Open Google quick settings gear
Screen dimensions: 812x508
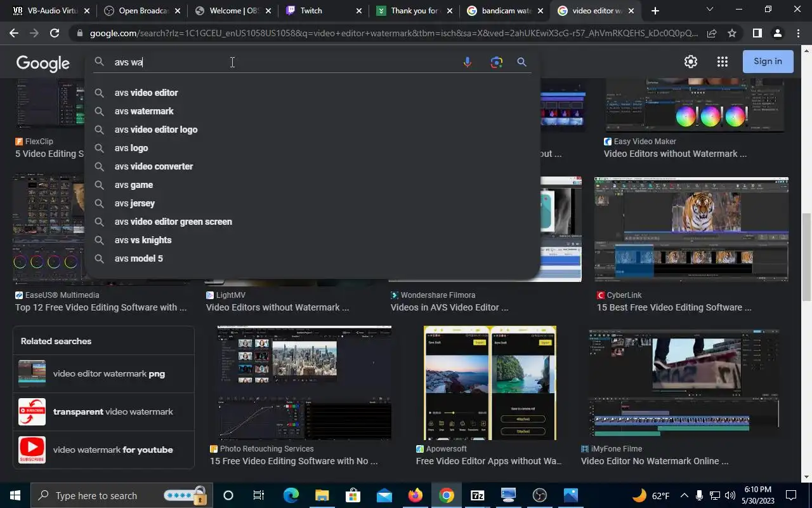[x=691, y=62]
